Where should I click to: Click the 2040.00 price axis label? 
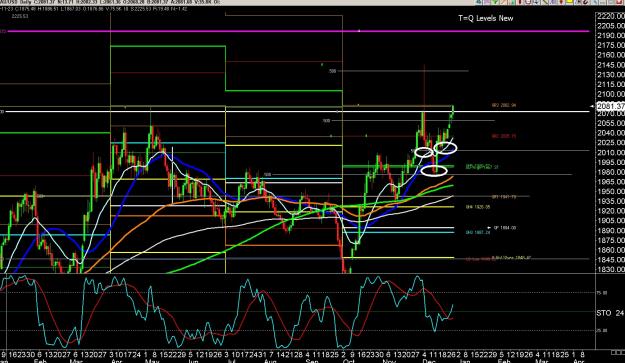click(611, 133)
